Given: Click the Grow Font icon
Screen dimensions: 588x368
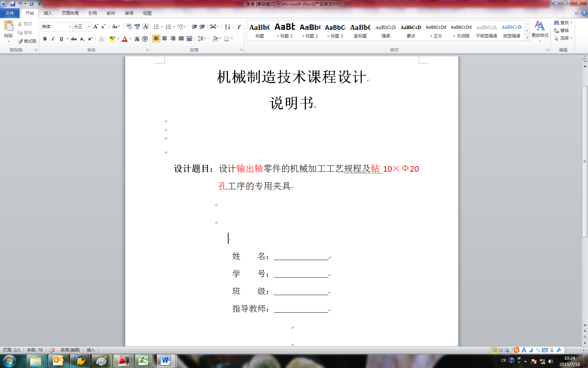Looking at the screenshot, I should pyautogui.click(x=96, y=27).
